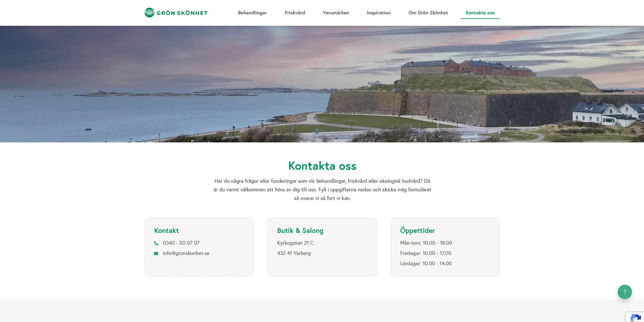This screenshot has width=644, height=322.
Task: Click the envelope icon beside the email address
Action: [156, 254]
